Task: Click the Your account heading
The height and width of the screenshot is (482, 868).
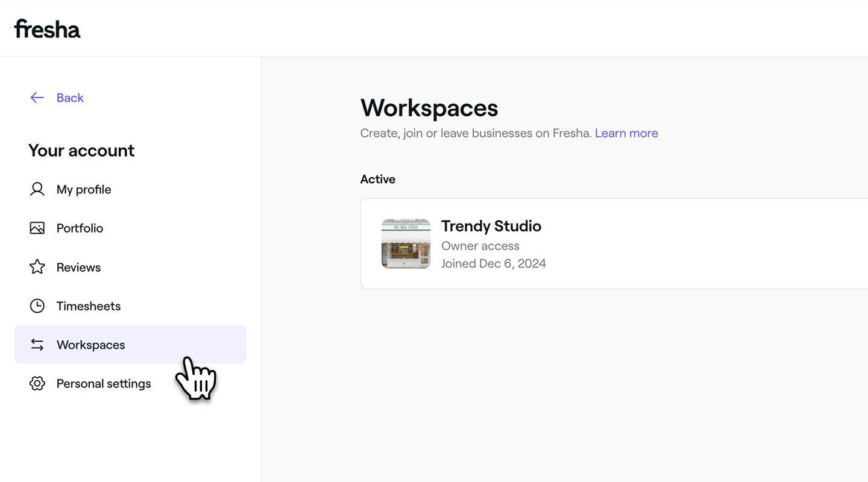Action: pos(81,150)
